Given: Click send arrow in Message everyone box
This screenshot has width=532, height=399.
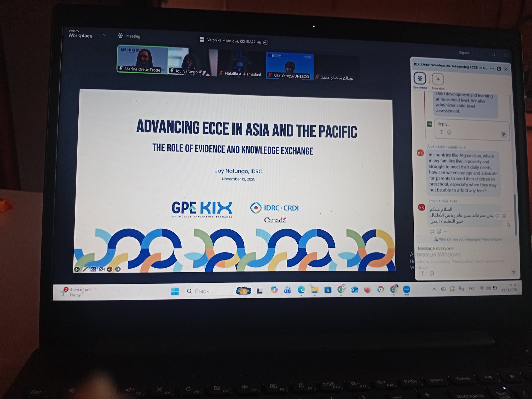Looking at the screenshot, I should [513, 272].
